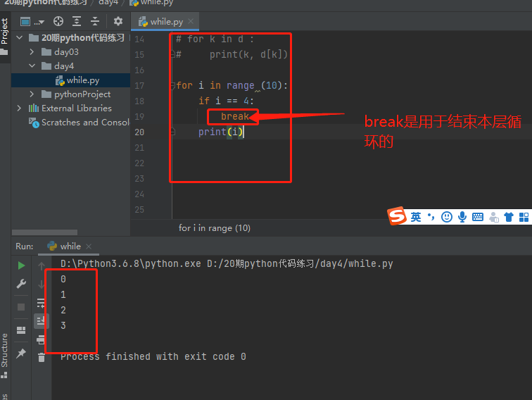The width and height of the screenshot is (532, 400).
Task: Click the Collapse All project toolbar icon
Action: pyautogui.click(x=95, y=21)
